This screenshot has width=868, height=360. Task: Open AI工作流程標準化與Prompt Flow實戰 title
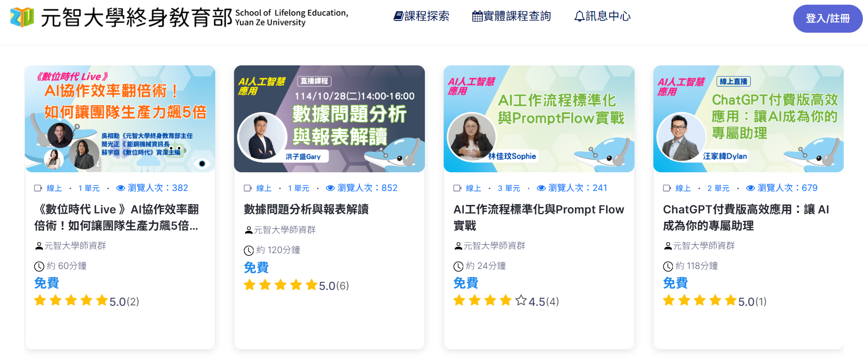[539, 217]
